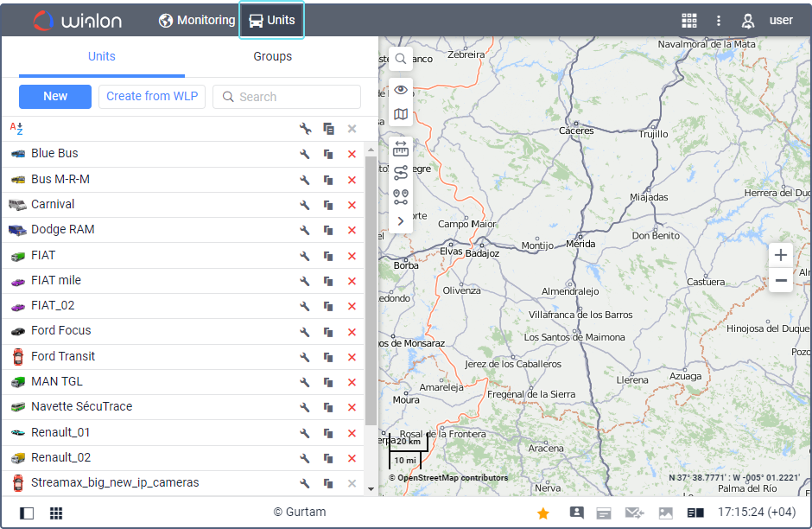Click the Create from WLP button

(152, 96)
